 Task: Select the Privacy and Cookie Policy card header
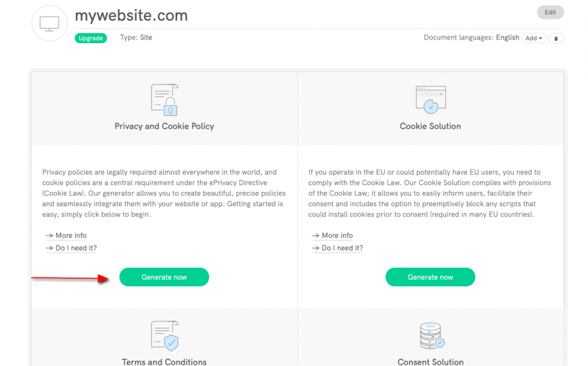[164, 126]
